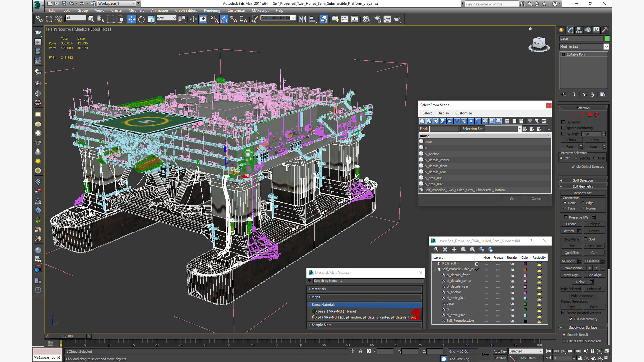
Task: Open the Curve Editor icon
Action: pyautogui.click(x=345, y=19)
